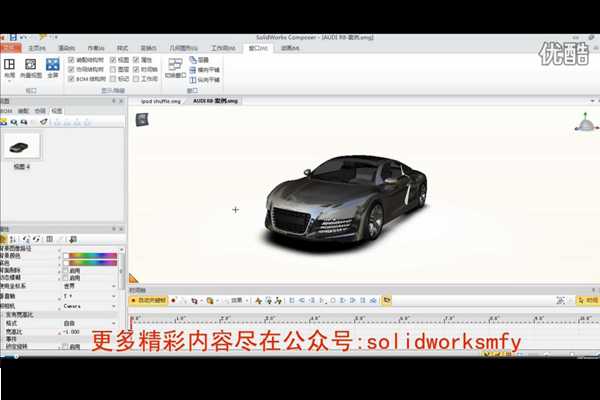Toggle the BOM tree checkbox

coord(71,79)
